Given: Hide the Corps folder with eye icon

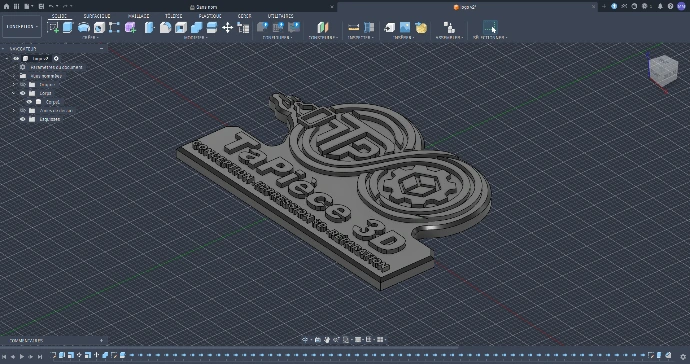Looking at the screenshot, I should pyautogui.click(x=22, y=93).
